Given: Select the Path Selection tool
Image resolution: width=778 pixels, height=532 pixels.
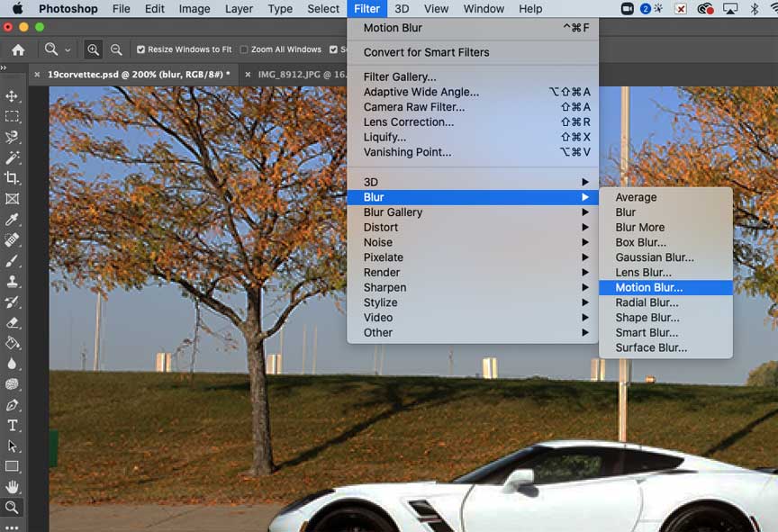Looking at the screenshot, I should point(12,446).
